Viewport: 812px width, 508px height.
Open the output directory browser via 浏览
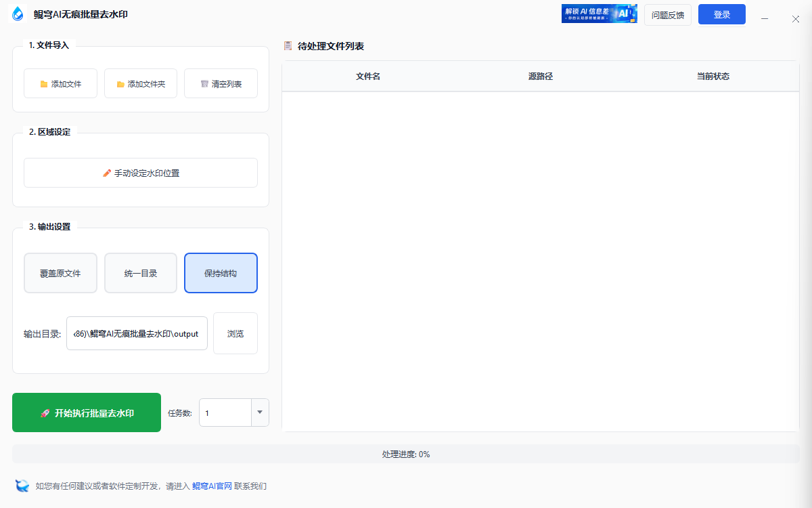pyautogui.click(x=235, y=333)
